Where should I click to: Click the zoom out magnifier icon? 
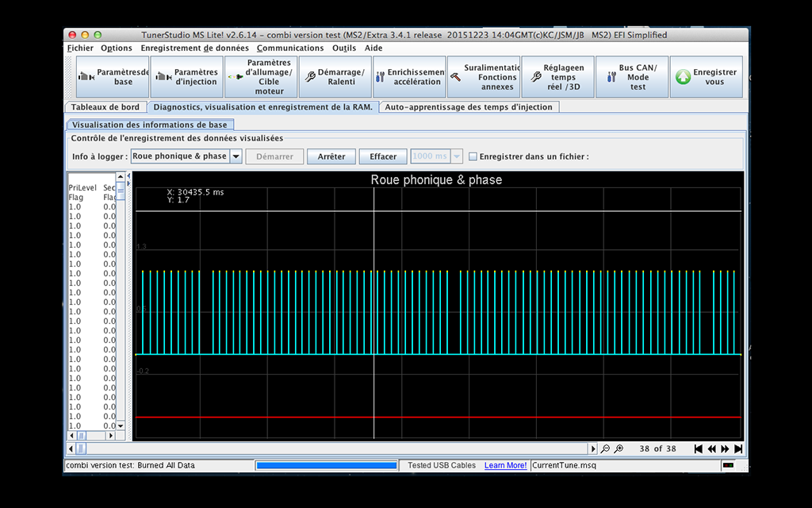pyautogui.click(x=606, y=448)
